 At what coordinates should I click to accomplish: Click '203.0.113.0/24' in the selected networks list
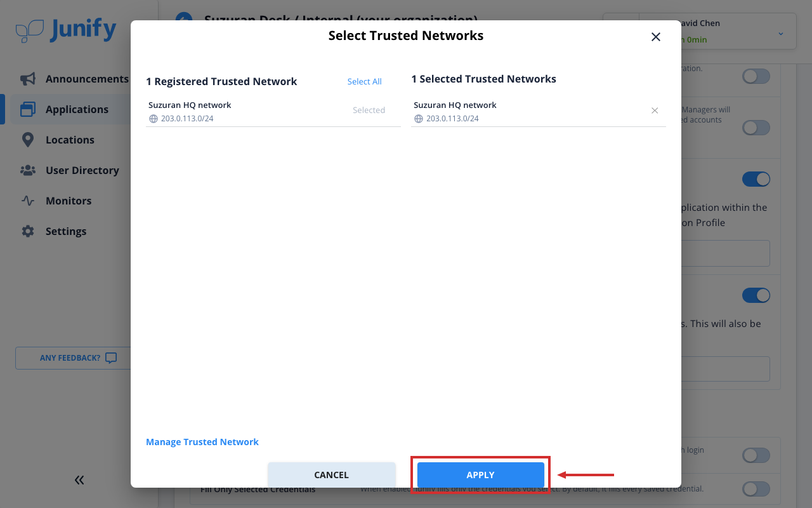452,119
